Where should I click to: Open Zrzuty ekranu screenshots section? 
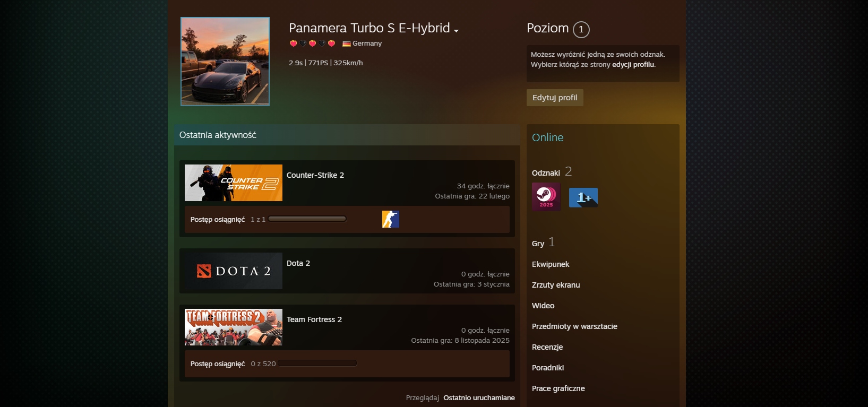pos(556,285)
